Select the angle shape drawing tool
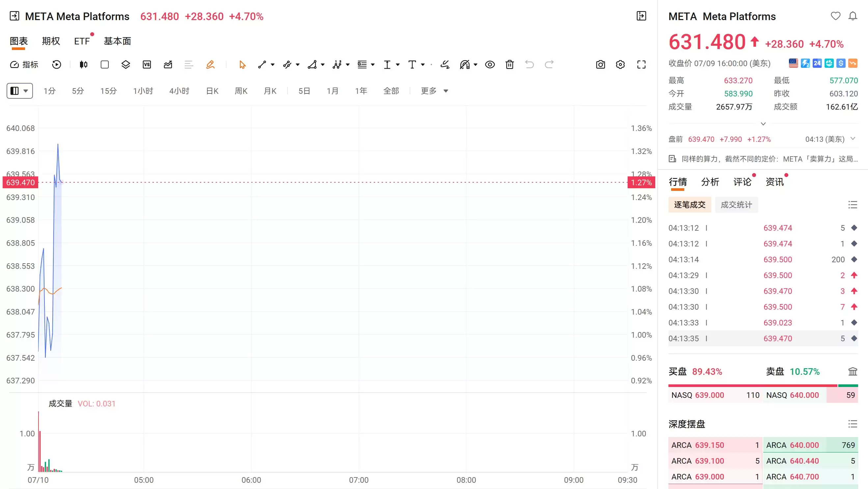Viewport: 868px width, 489px height. point(312,64)
